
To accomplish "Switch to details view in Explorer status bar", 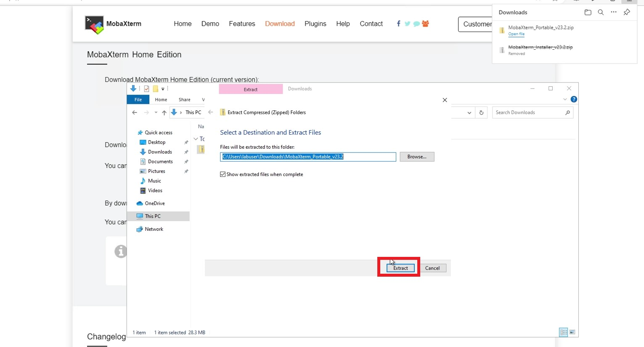I will point(564,332).
